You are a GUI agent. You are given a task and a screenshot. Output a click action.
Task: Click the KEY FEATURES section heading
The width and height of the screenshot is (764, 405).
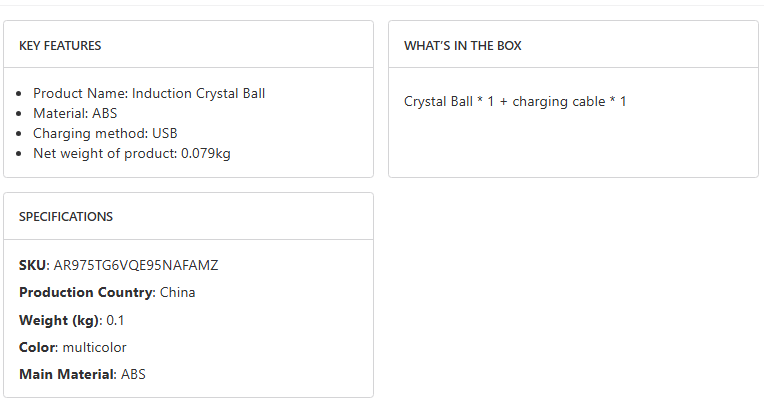pos(60,46)
